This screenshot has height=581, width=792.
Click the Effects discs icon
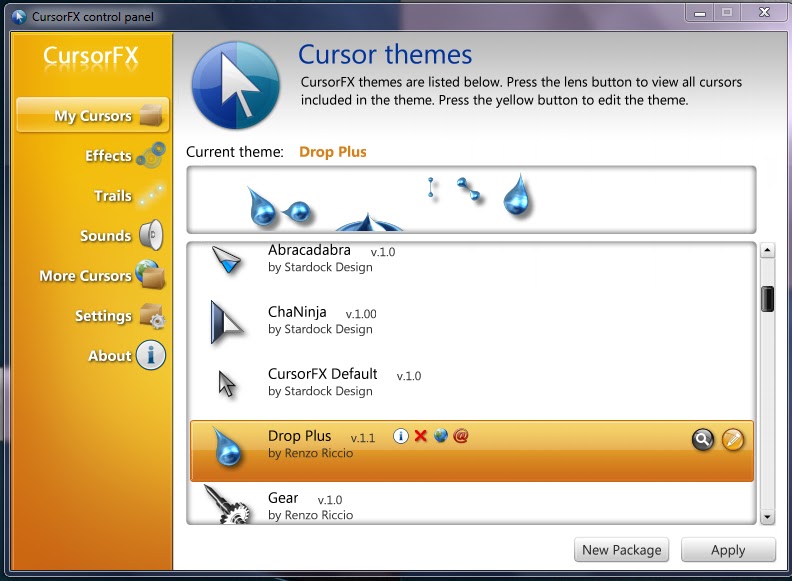pos(151,155)
